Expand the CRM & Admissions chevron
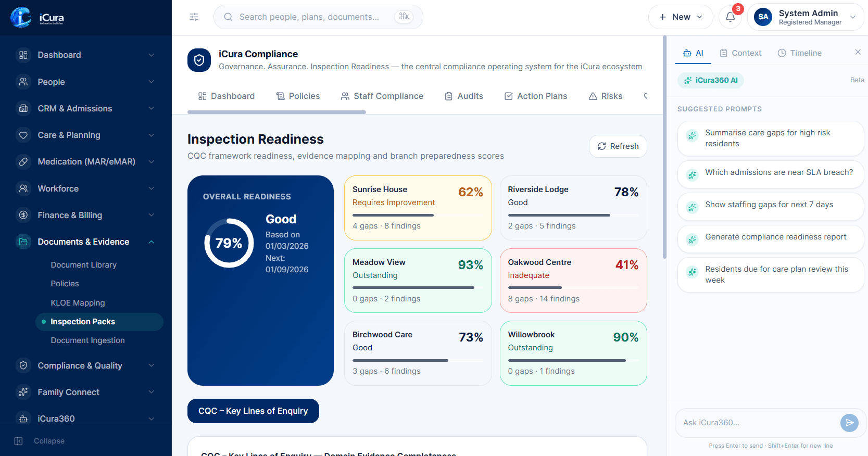This screenshot has height=456, width=868. 152,108
